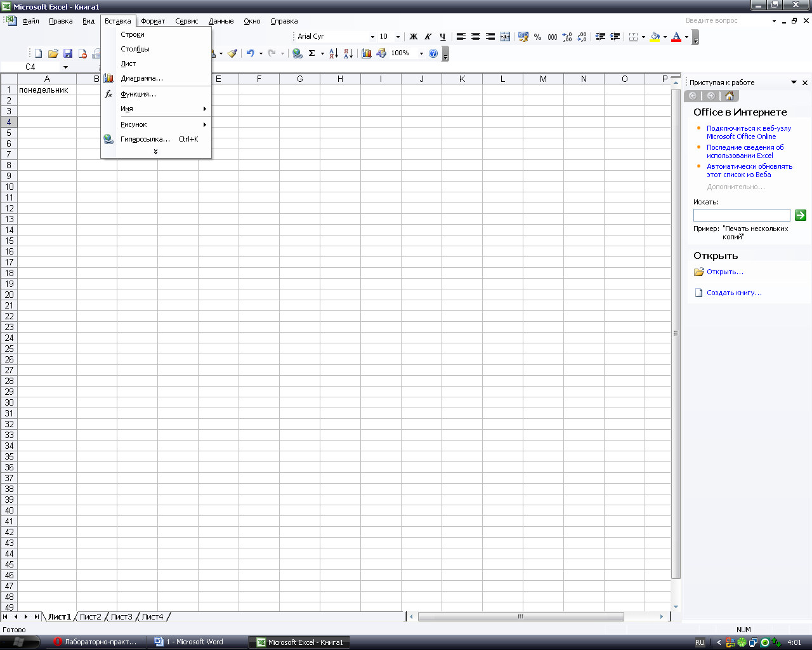Switch to the Лист2 sheet tab

(90, 616)
